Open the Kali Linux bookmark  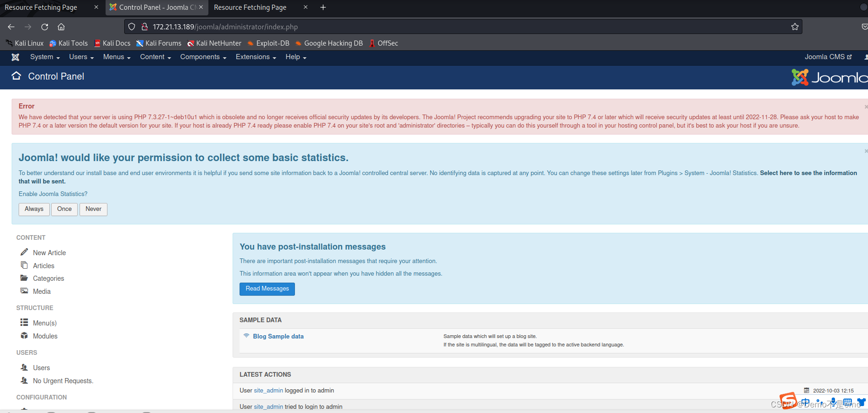click(25, 43)
